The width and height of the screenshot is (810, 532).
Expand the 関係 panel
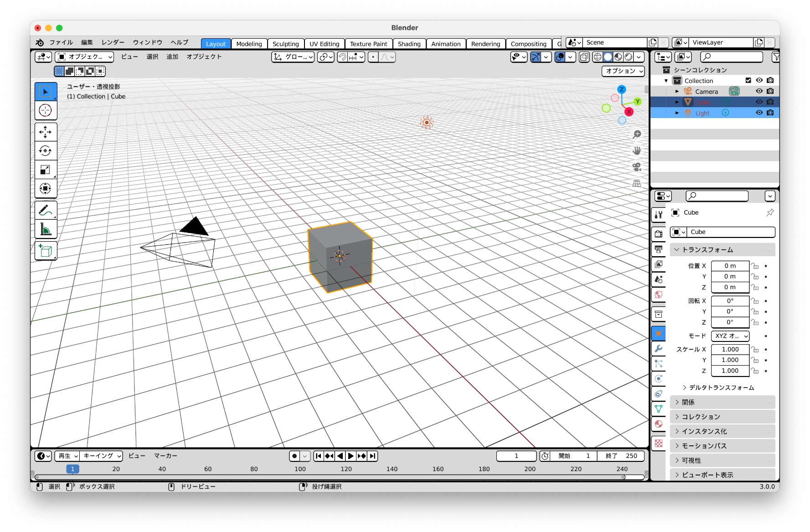coord(722,402)
